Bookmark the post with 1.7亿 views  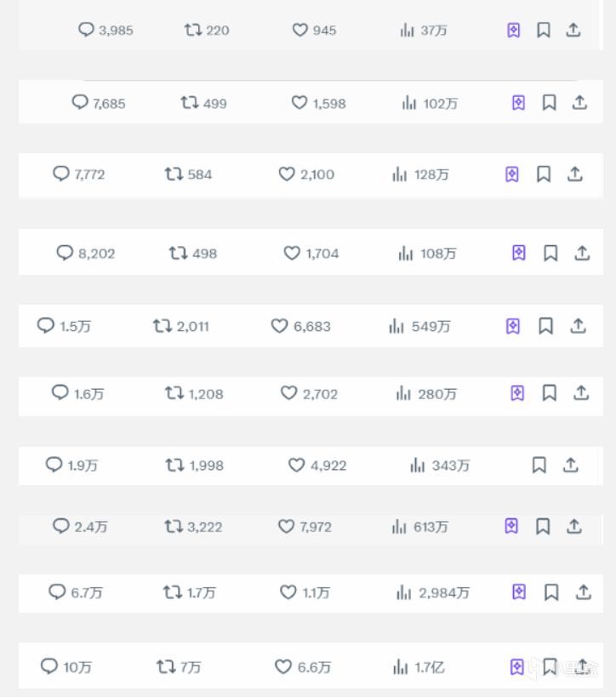click(x=550, y=666)
